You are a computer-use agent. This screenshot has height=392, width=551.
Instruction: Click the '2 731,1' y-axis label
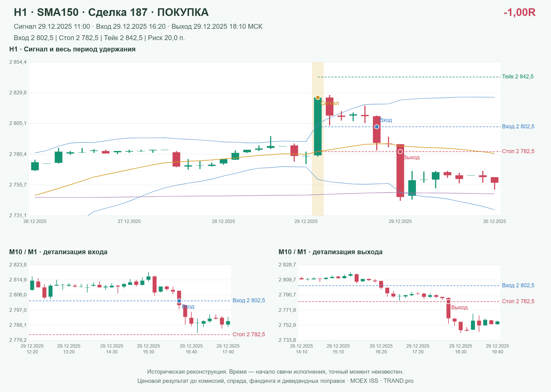[x=18, y=216]
